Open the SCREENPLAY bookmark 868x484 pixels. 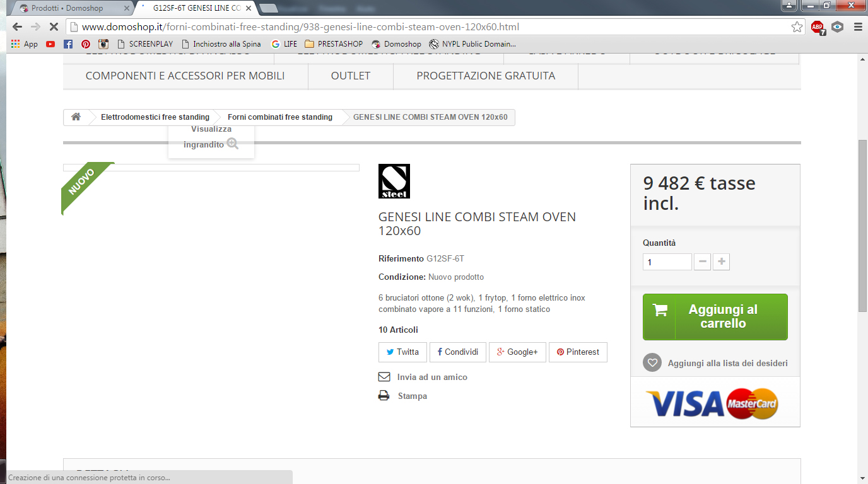pos(145,44)
